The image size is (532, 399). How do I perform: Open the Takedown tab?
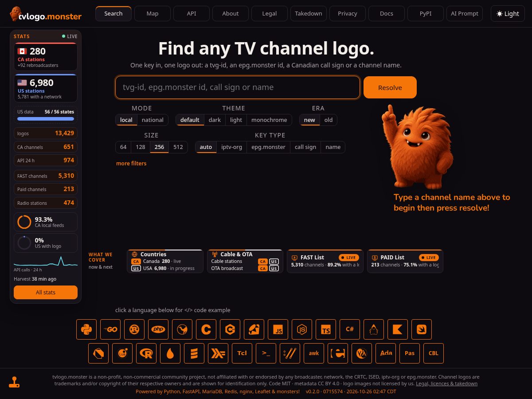[309, 14]
